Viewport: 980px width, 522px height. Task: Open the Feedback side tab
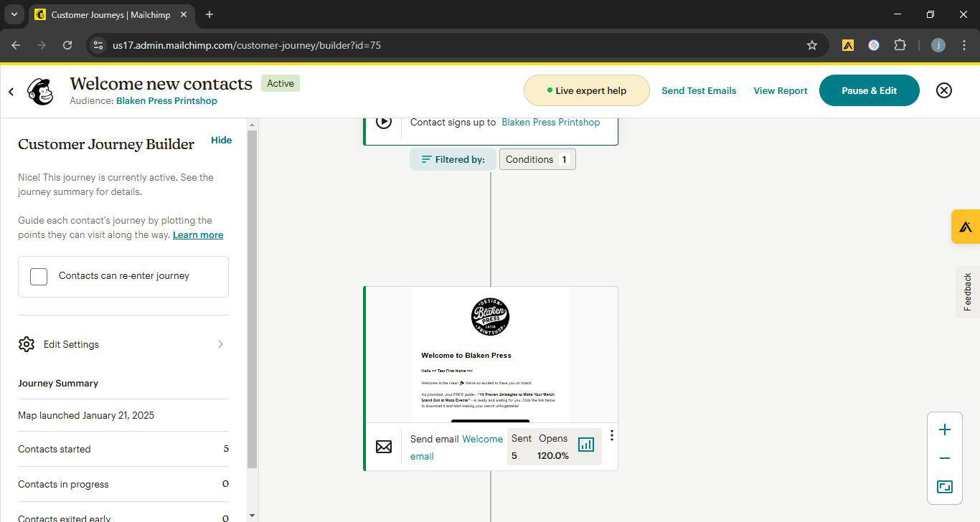[968, 292]
